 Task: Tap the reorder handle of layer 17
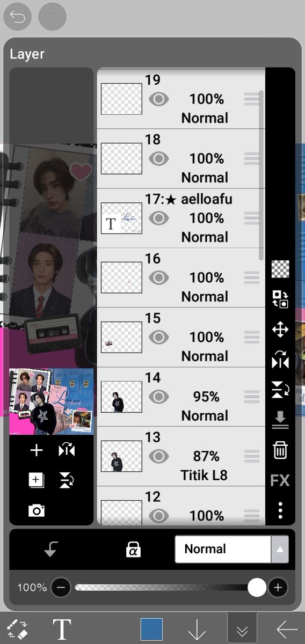tap(251, 218)
